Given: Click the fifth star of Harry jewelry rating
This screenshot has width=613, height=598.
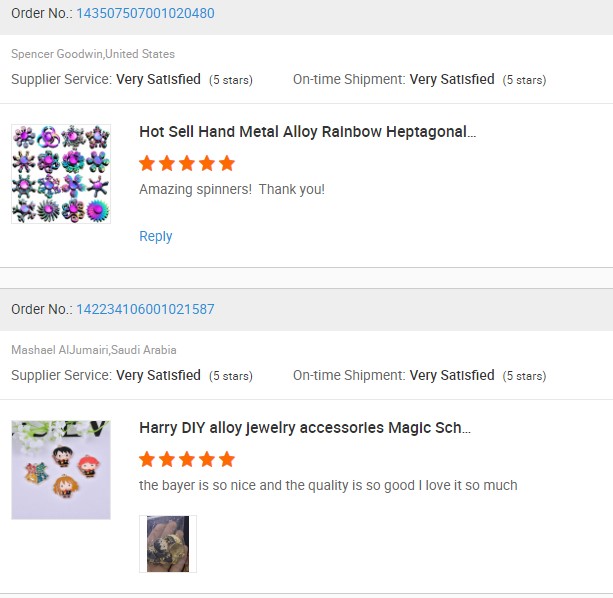Looking at the screenshot, I should 227,459.
